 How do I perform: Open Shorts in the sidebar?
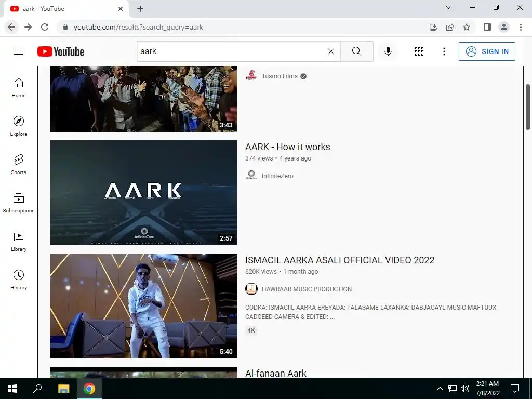click(x=19, y=165)
